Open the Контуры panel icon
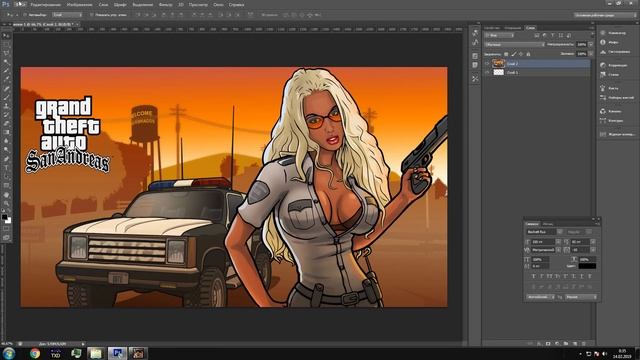Viewport: 640px width, 360px height. click(603, 120)
